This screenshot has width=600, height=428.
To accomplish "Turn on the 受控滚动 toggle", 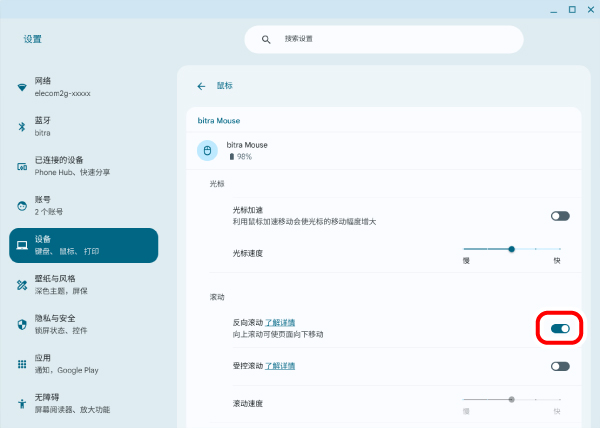I will coord(560,366).
